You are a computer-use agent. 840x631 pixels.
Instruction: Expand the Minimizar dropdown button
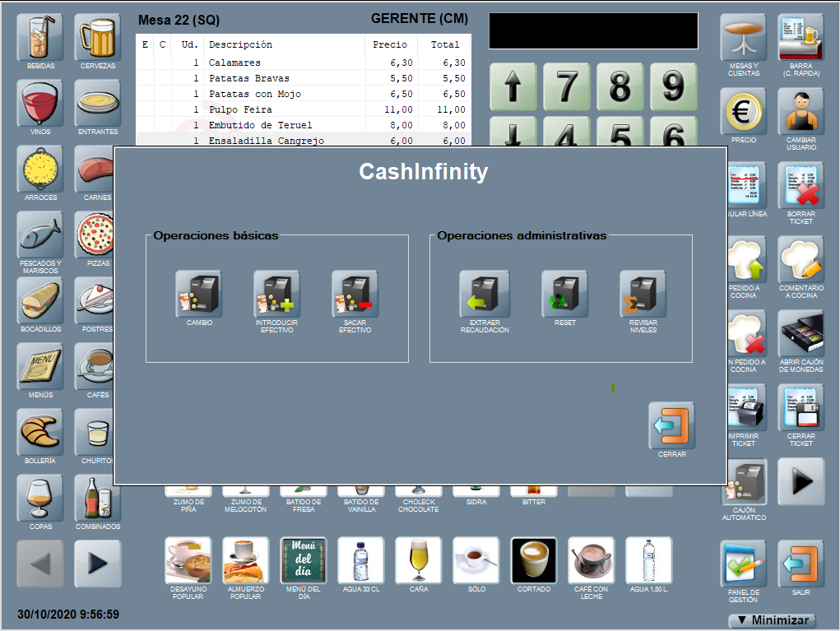[772, 620]
